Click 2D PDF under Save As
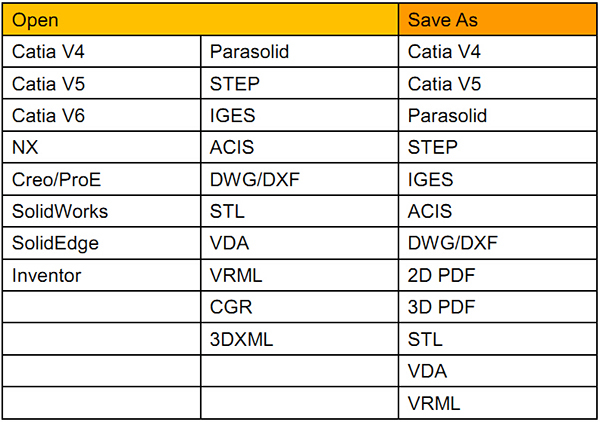Screen dimensions: 600x422 point(497,275)
